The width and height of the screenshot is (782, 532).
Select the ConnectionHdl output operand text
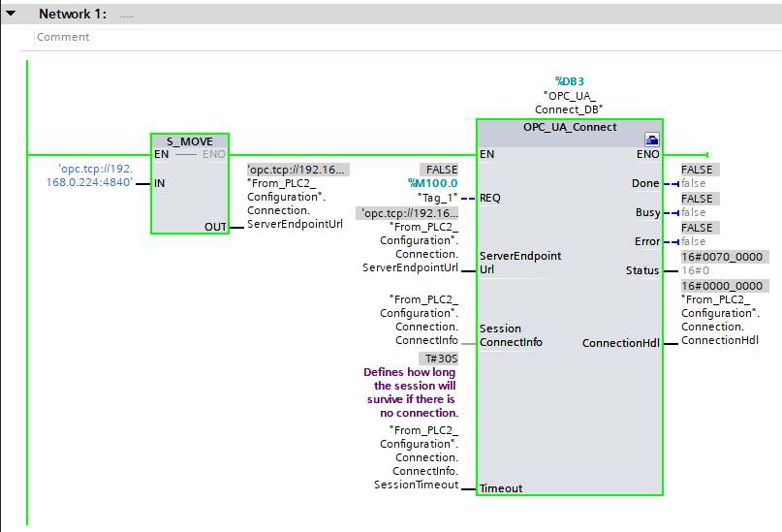point(720,320)
